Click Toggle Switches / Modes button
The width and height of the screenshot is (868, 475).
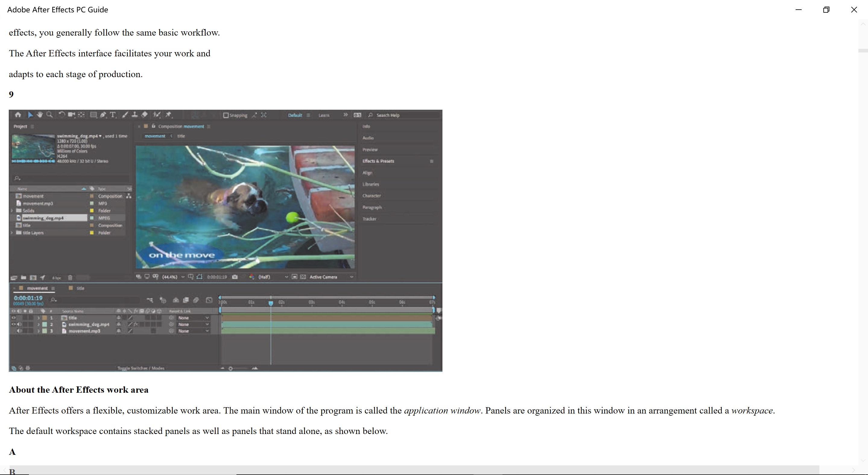(x=141, y=368)
